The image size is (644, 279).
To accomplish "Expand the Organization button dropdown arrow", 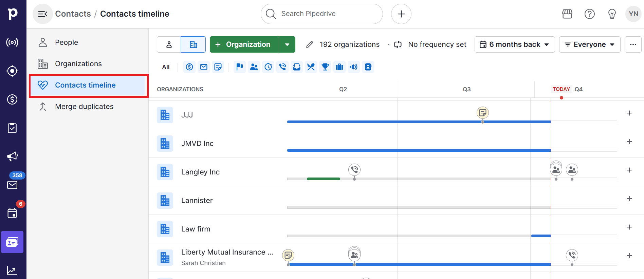I will point(287,44).
